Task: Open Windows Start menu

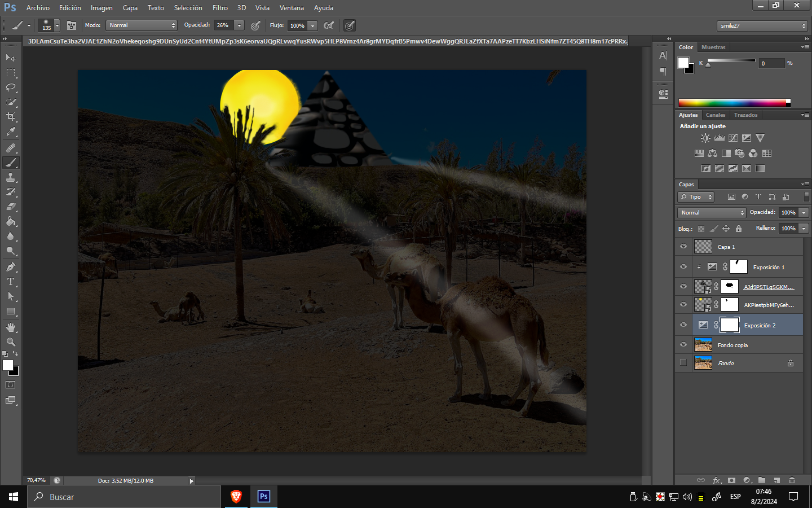Action: coord(14,497)
